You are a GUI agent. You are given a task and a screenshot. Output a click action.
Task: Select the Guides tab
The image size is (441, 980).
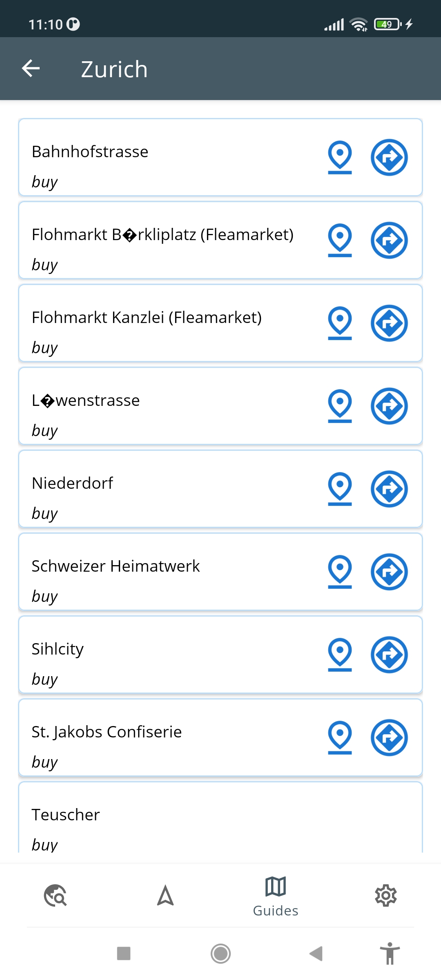pyautogui.click(x=276, y=896)
